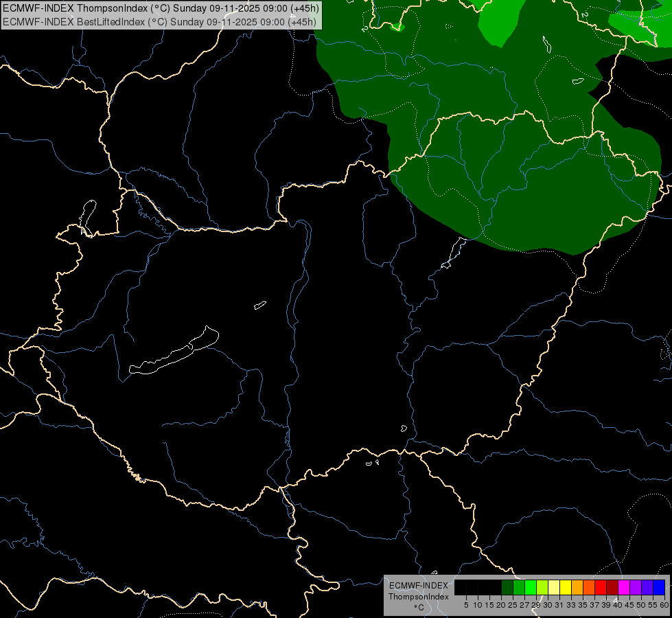Click the ThompsonIndex title line at top
The image size is (672, 618).
coord(161,8)
